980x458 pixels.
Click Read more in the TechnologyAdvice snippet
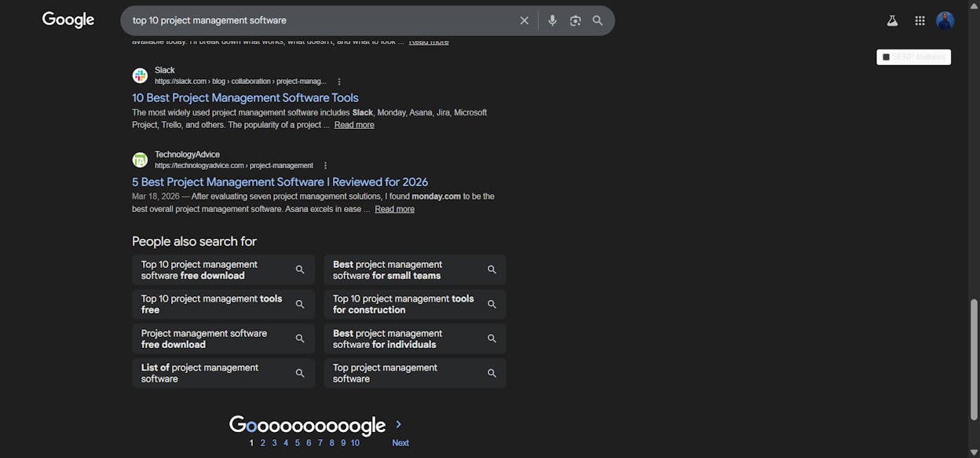tap(395, 209)
